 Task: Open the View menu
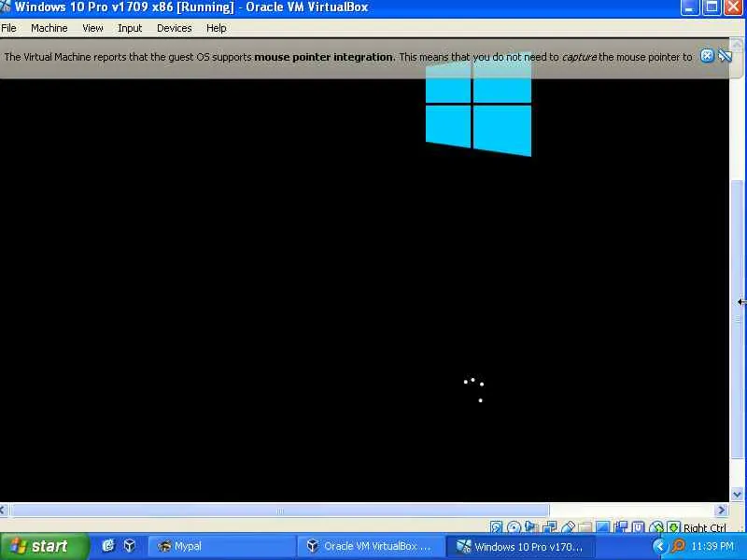pos(92,28)
